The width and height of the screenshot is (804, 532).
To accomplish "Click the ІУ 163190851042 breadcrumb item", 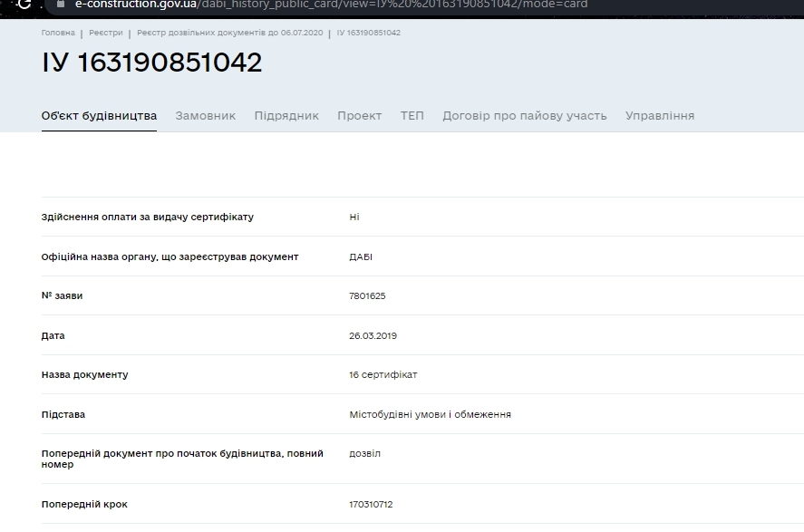I will coord(368,33).
